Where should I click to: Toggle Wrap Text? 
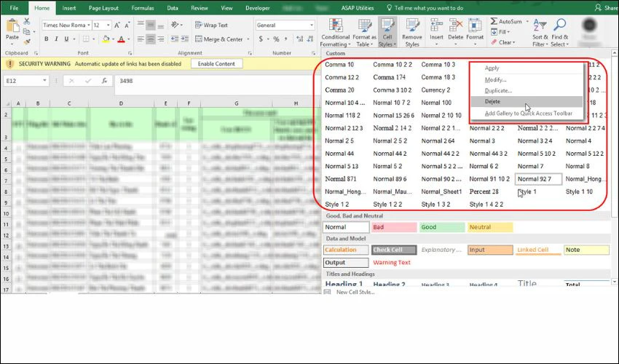pyautogui.click(x=212, y=25)
